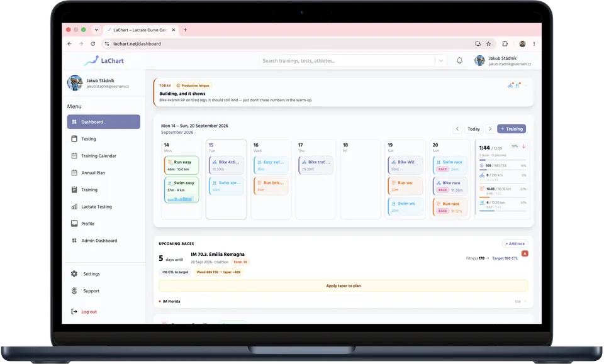Click the + Training button
The height and width of the screenshot is (364, 604).
coord(512,129)
